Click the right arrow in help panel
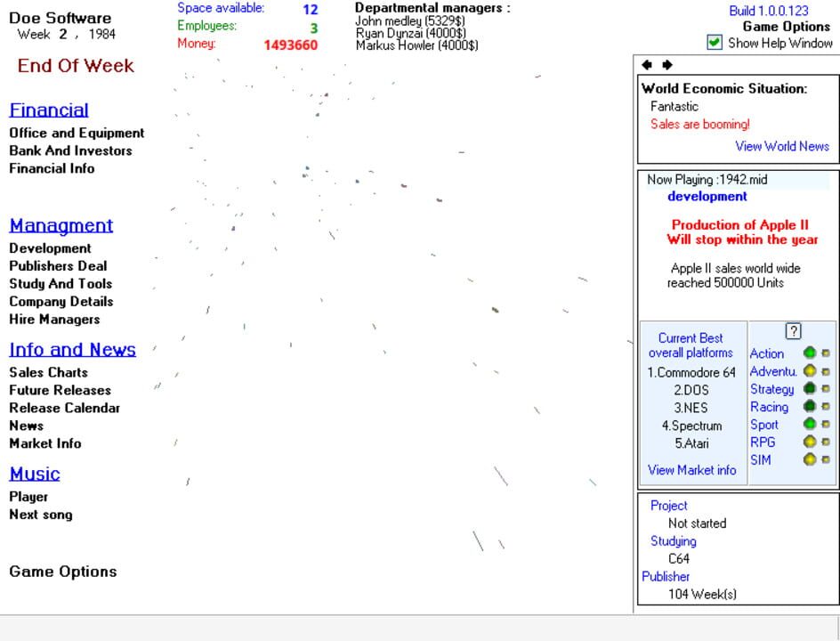The height and width of the screenshot is (641, 840). (x=666, y=65)
